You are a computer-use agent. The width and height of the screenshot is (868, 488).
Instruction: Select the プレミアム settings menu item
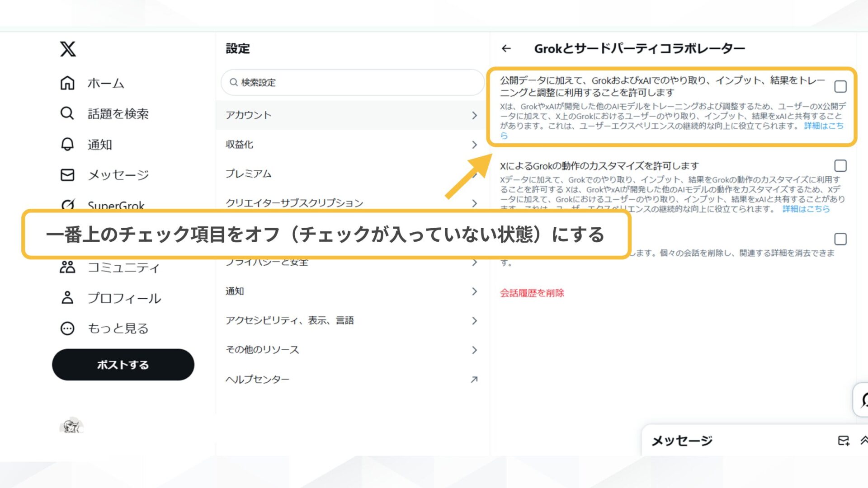(x=249, y=174)
